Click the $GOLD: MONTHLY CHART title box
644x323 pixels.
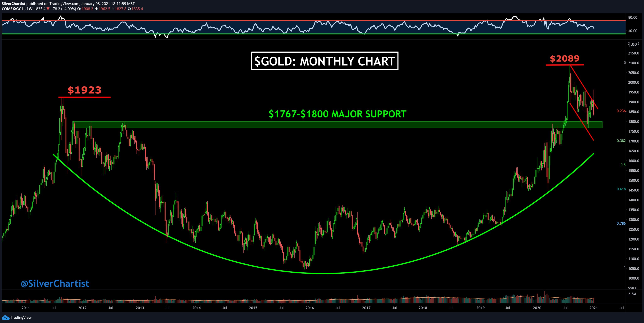[325, 61]
